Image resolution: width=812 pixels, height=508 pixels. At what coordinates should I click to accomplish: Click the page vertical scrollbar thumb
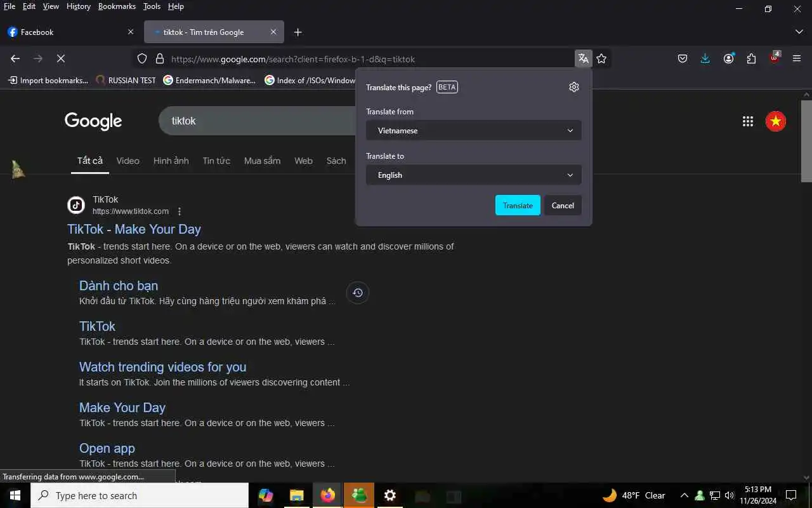tap(806, 141)
